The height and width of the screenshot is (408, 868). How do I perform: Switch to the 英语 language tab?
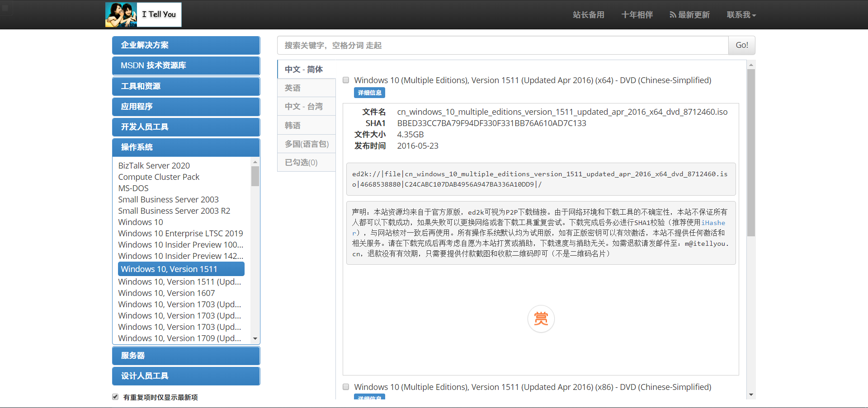(x=306, y=88)
